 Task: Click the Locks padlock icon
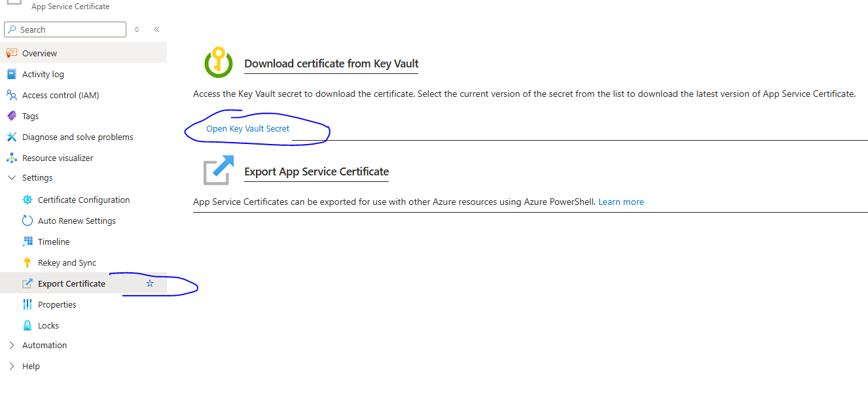click(27, 325)
